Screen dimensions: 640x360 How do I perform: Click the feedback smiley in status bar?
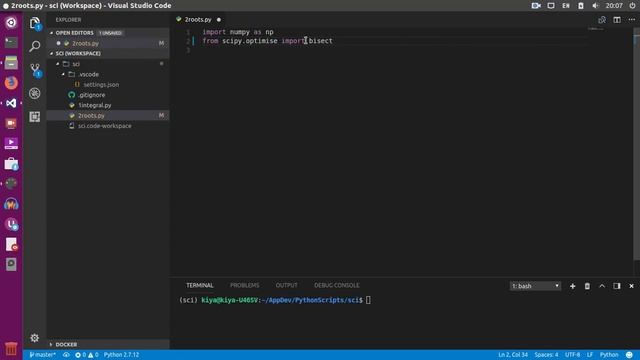[629, 355]
